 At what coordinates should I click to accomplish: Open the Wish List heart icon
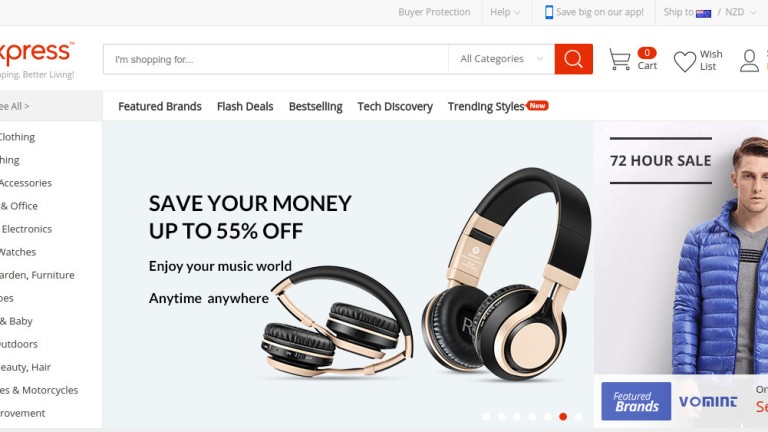(x=684, y=61)
